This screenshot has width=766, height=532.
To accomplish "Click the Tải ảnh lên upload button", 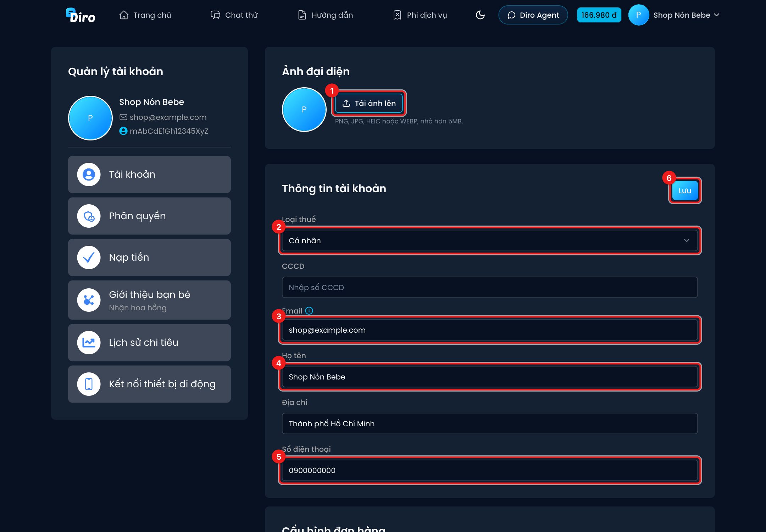I will 369,103.
